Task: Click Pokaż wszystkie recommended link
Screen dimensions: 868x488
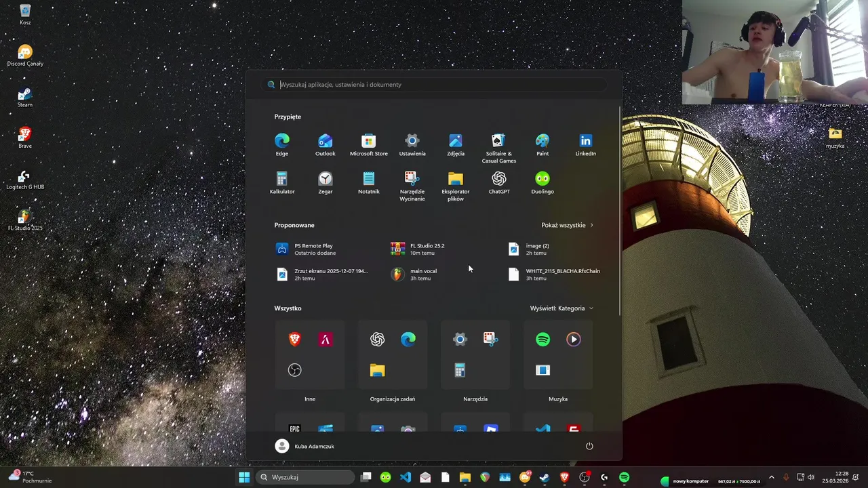Action: (567, 225)
